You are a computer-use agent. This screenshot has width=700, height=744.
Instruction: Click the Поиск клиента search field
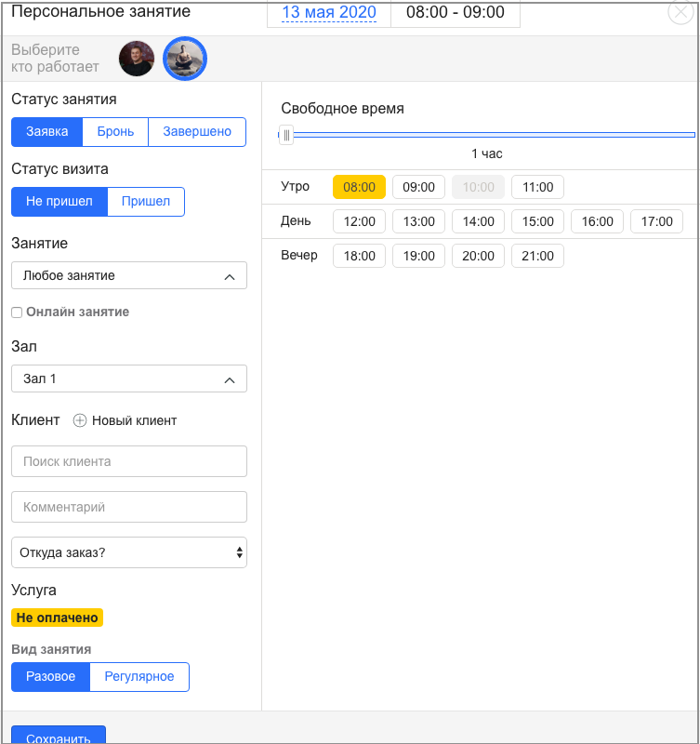[129, 461]
